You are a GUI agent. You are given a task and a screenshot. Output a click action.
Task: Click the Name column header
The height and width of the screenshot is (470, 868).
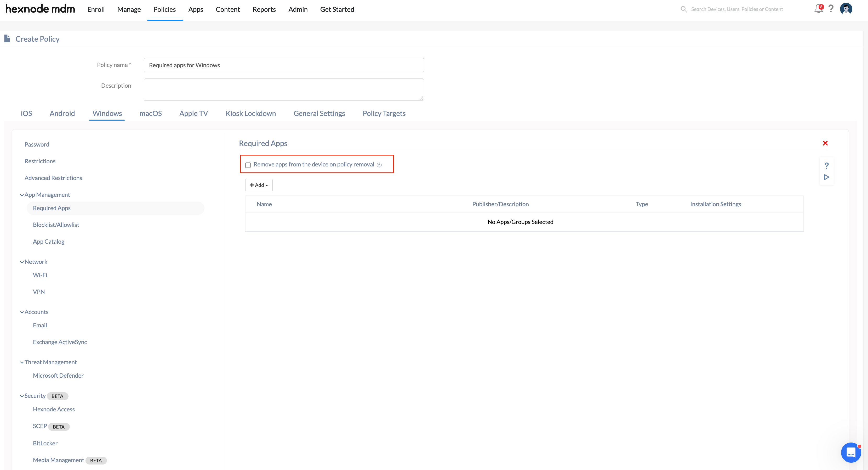pos(264,204)
